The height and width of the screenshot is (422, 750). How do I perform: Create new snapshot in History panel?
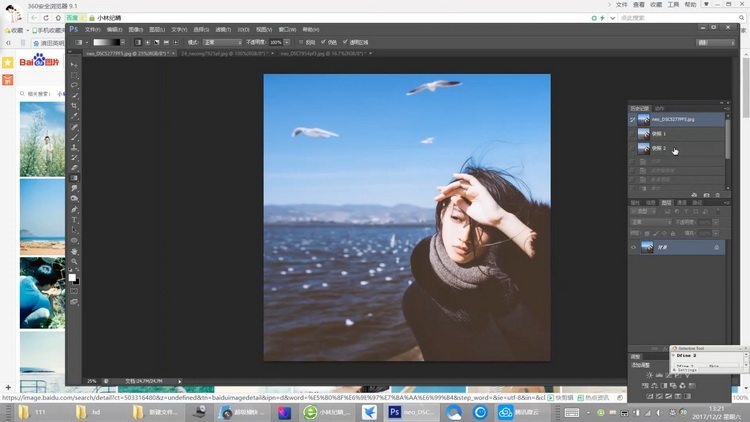point(706,195)
